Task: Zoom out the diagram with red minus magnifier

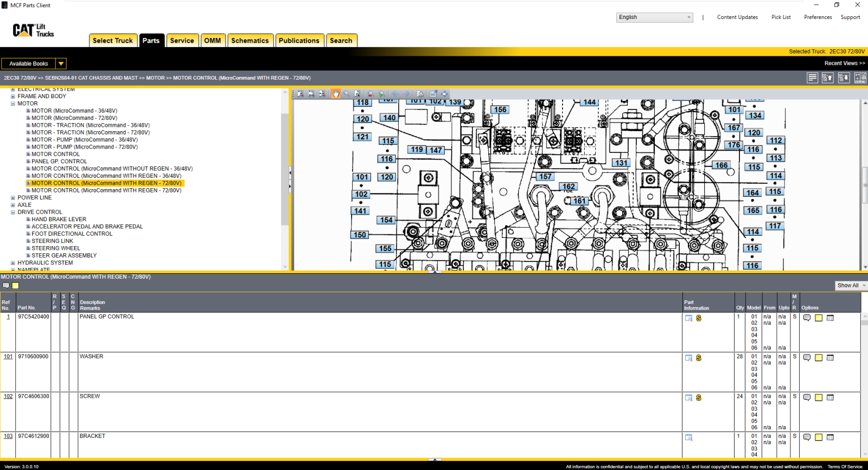Action: 371,94
